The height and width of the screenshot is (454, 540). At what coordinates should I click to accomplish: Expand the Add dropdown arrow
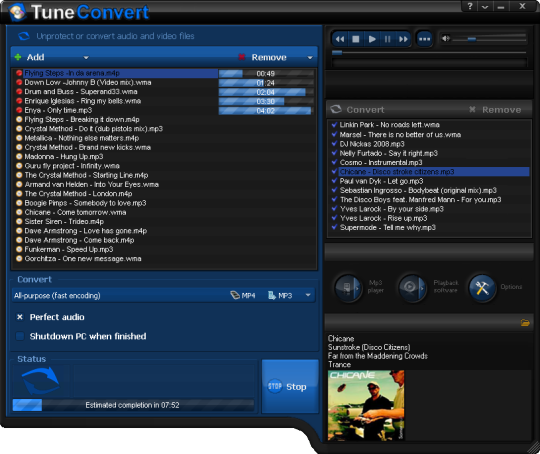click(86, 58)
